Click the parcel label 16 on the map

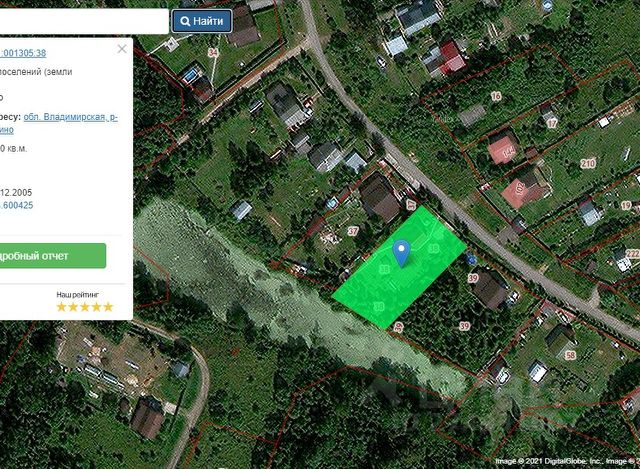496,96
